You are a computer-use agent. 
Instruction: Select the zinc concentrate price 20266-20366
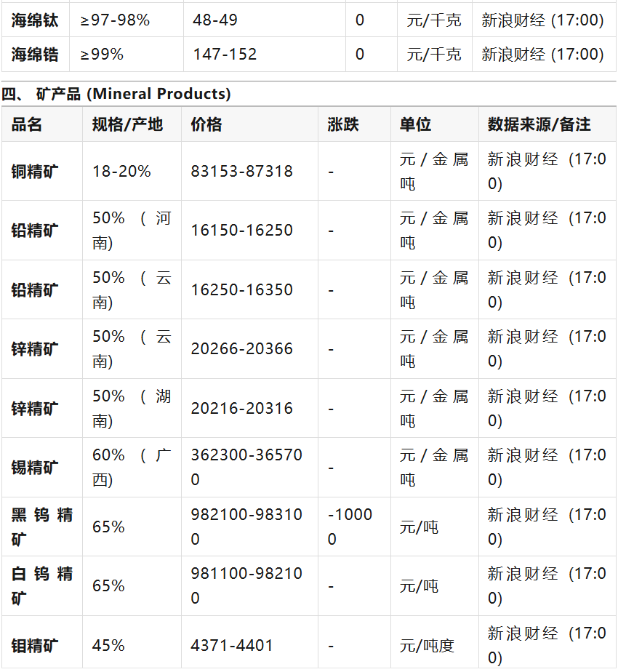(x=242, y=349)
